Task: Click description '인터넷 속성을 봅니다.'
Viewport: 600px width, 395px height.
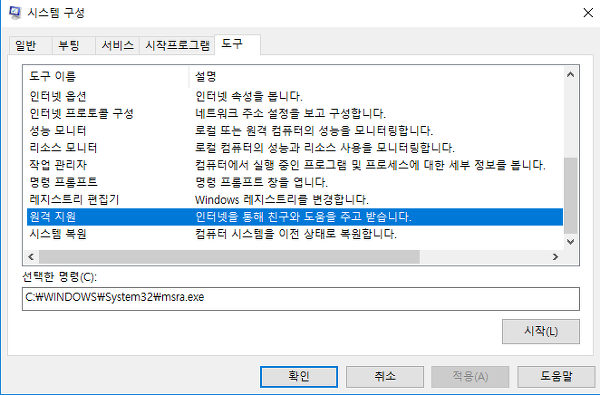Action: point(249,96)
